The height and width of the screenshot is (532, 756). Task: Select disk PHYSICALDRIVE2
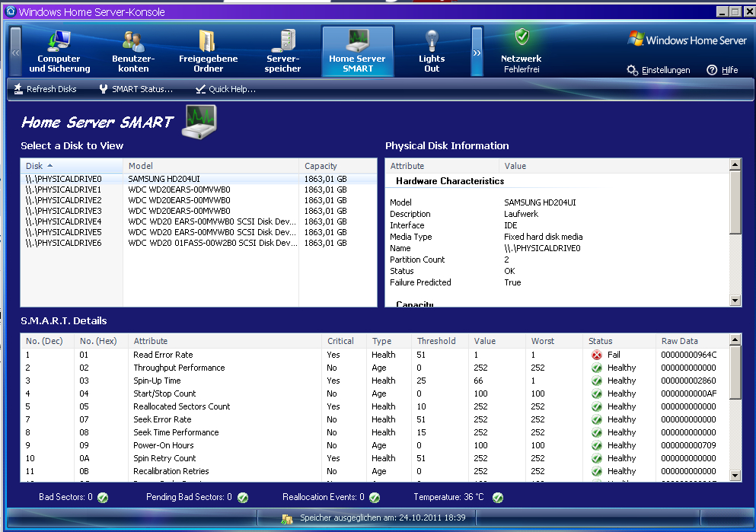pyautogui.click(x=198, y=200)
